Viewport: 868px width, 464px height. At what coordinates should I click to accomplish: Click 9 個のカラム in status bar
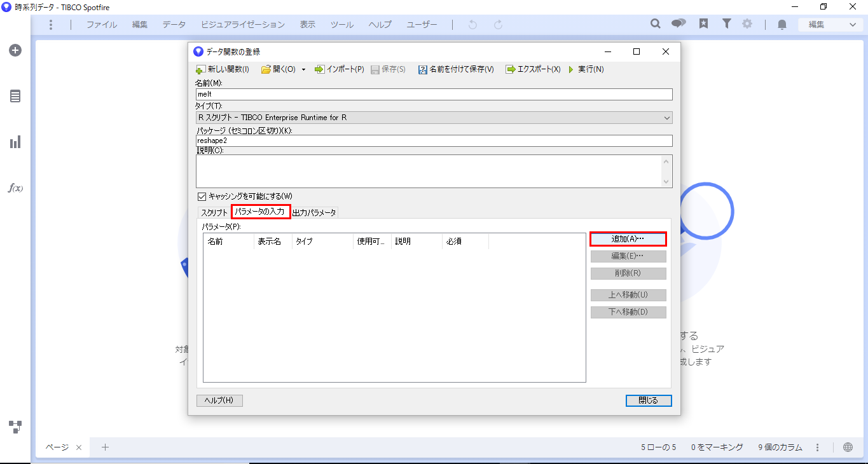780,447
